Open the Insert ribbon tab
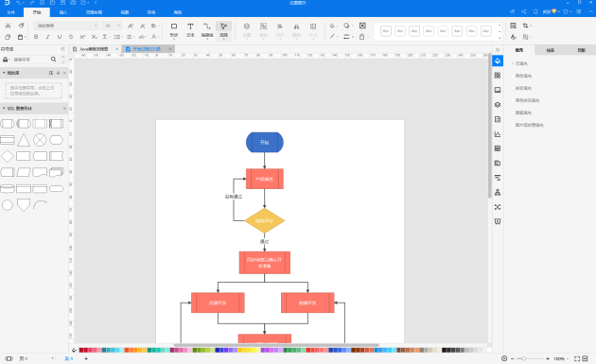The height and width of the screenshot is (364, 596). point(63,12)
